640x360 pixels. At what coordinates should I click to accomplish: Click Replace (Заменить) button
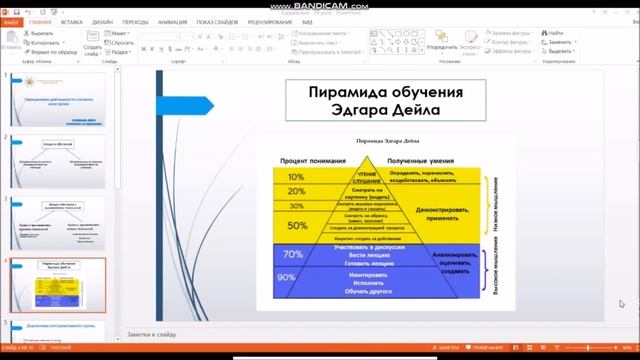559,42
